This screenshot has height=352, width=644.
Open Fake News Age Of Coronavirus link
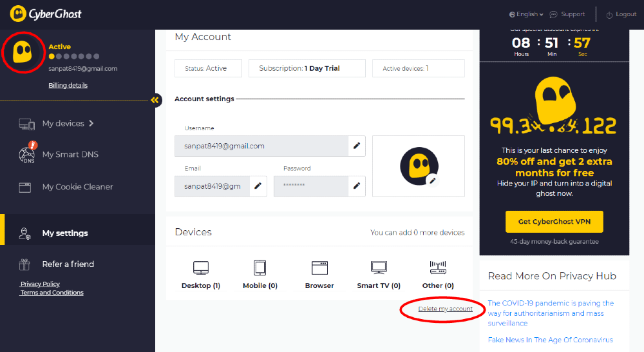[550, 340]
